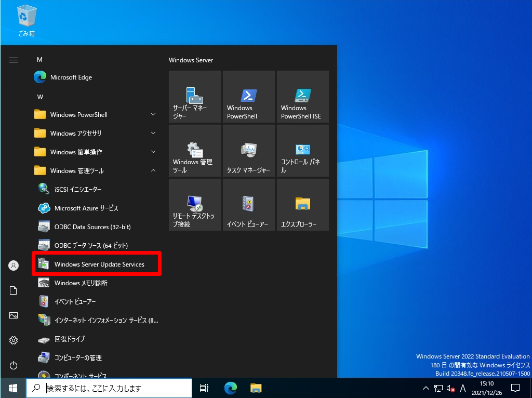
Task: Open the Windows PowerShell ISE tile
Action: 303,97
